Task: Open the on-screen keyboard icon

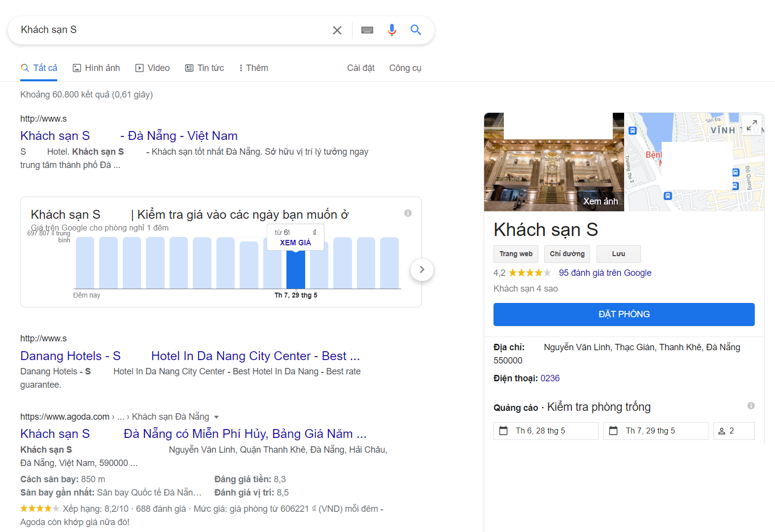Action: coord(367,31)
